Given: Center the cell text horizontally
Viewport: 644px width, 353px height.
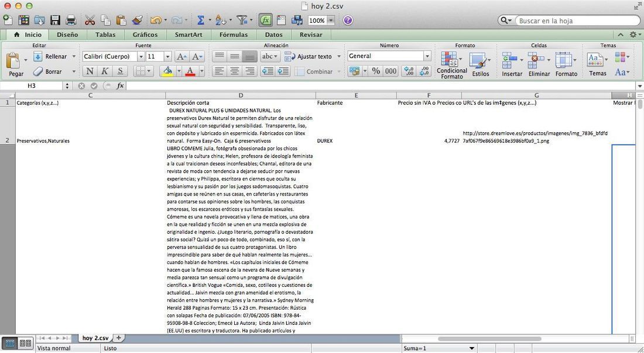Looking at the screenshot, I should tap(235, 71).
